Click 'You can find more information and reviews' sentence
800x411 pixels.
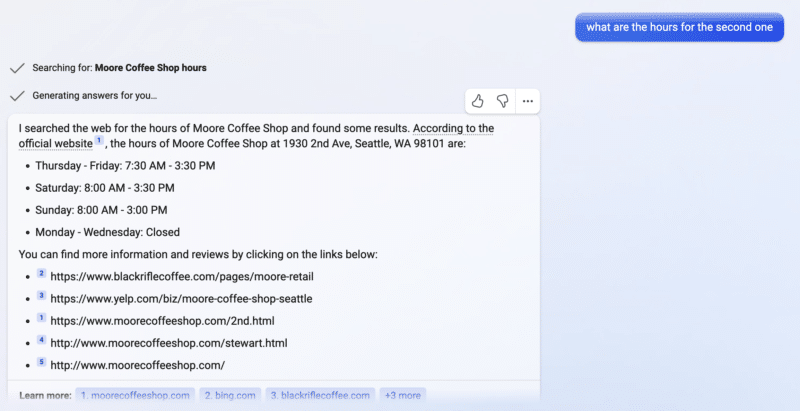point(198,254)
